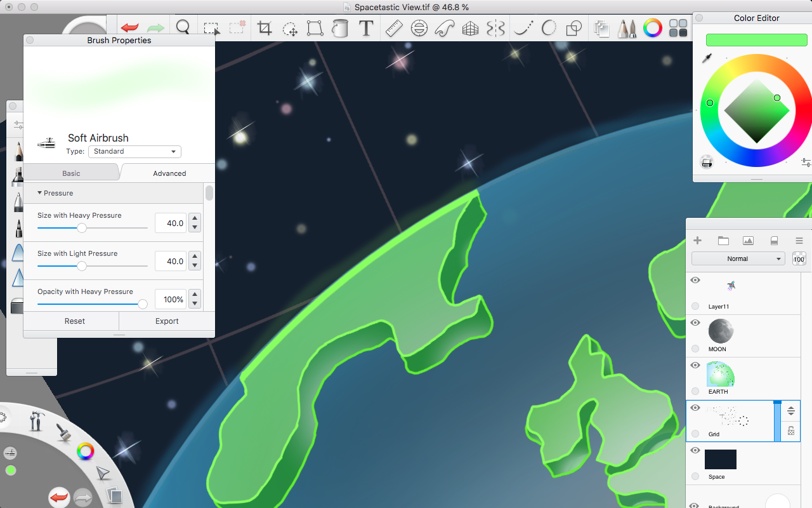The image size is (812, 508).
Task: Collapse the Pressure section
Action: (39, 193)
